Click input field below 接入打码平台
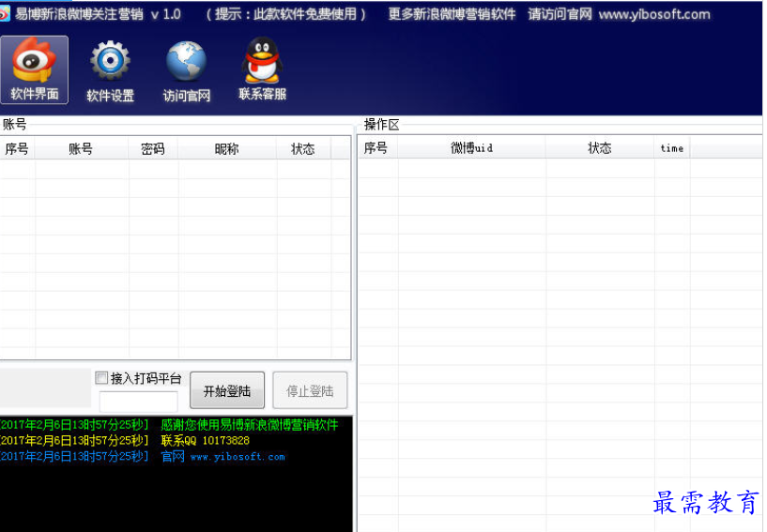Image resolution: width=767 pixels, height=532 pixels. click(x=138, y=402)
